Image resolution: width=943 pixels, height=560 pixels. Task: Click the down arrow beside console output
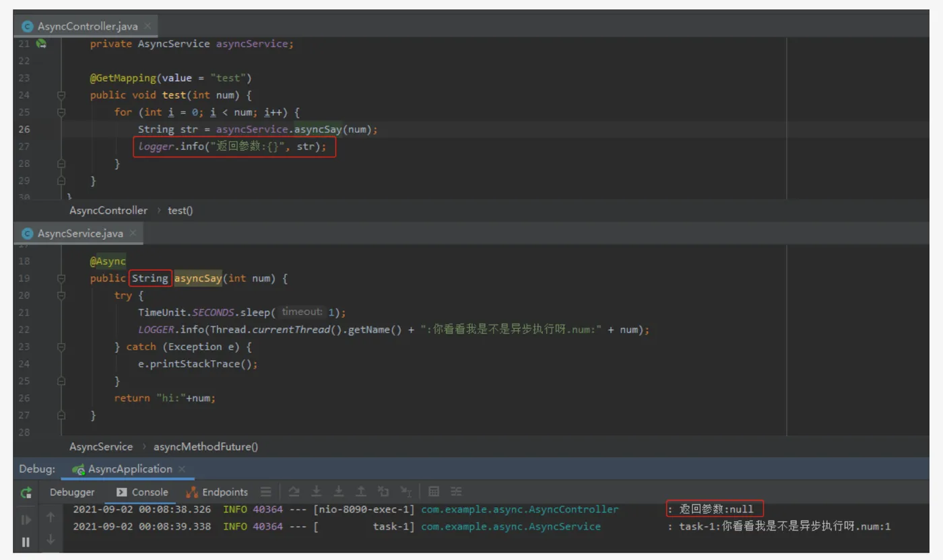pos(51,539)
